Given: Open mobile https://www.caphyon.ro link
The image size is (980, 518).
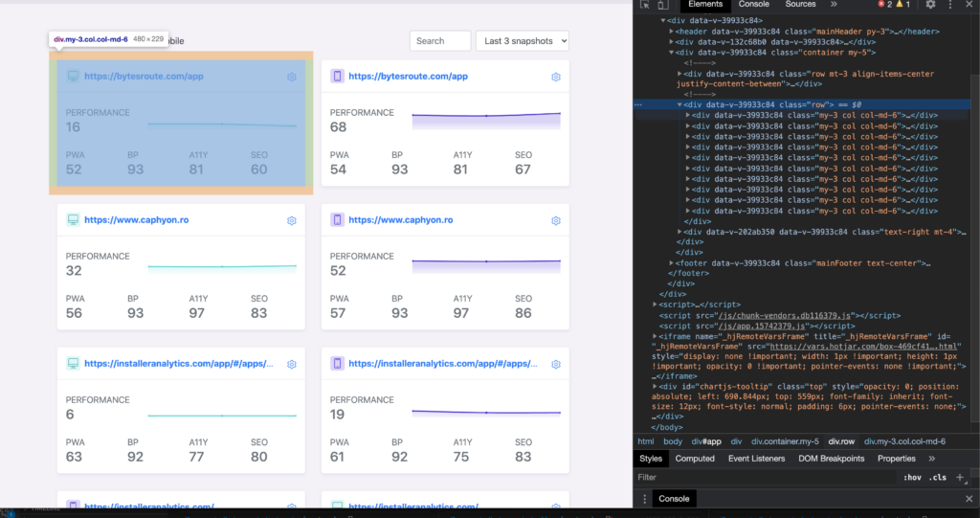Looking at the screenshot, I should click(401, 220).
